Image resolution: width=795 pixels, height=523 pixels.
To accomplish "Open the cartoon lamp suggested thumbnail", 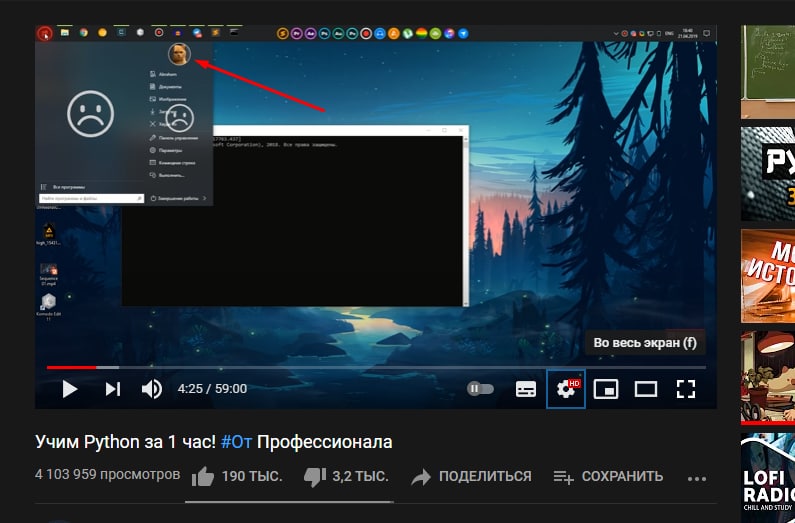I will [768, 378].
